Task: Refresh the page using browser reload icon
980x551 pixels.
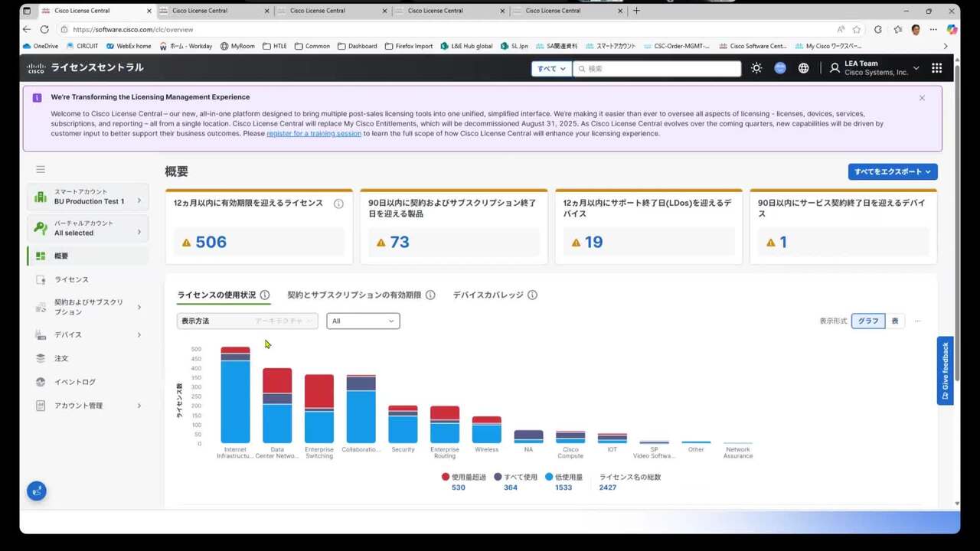Action: 44,29
